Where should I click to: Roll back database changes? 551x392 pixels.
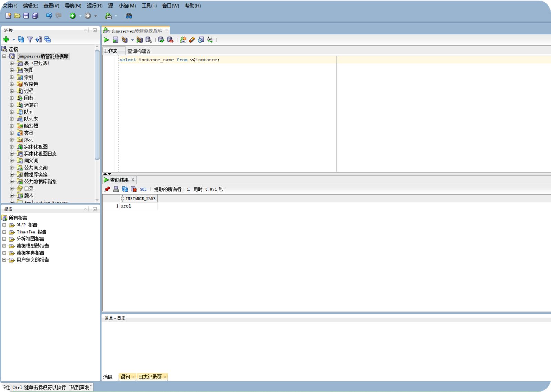[169, 40]
